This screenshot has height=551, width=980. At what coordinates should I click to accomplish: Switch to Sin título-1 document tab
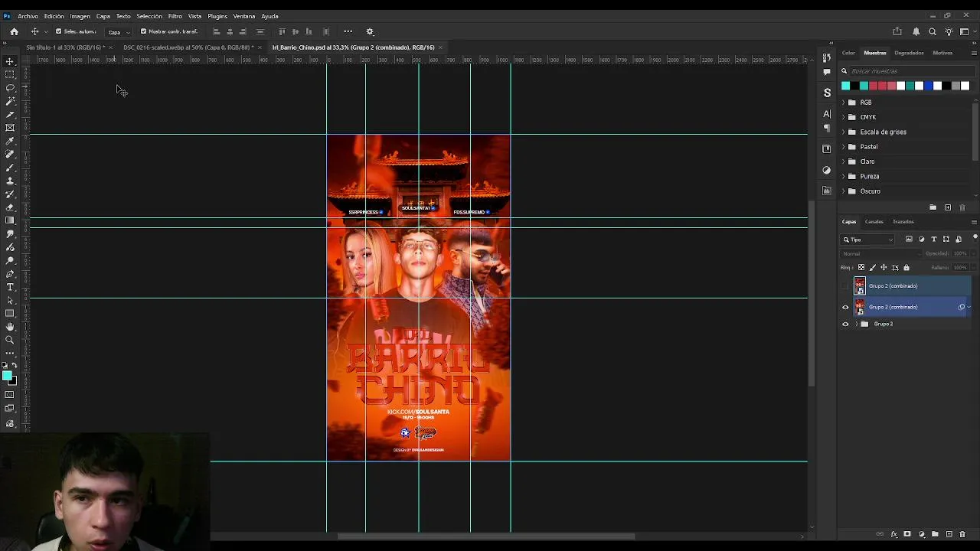(65, 47)
